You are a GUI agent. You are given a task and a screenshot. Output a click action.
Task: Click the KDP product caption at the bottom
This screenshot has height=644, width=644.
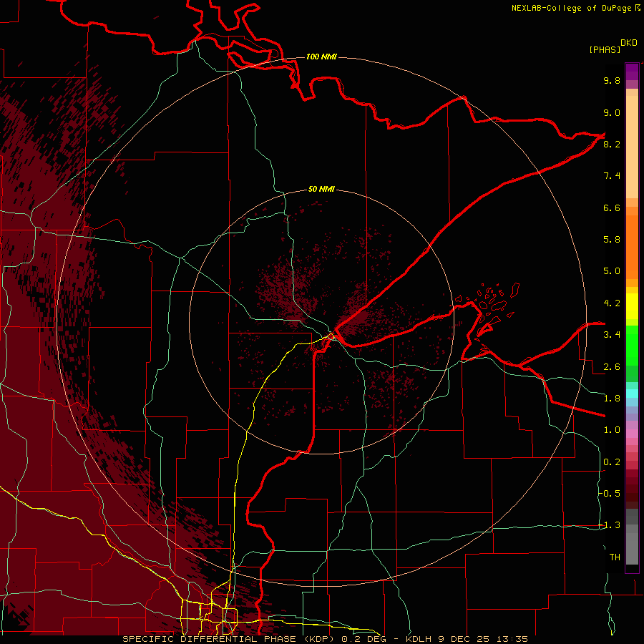(325, 639)
